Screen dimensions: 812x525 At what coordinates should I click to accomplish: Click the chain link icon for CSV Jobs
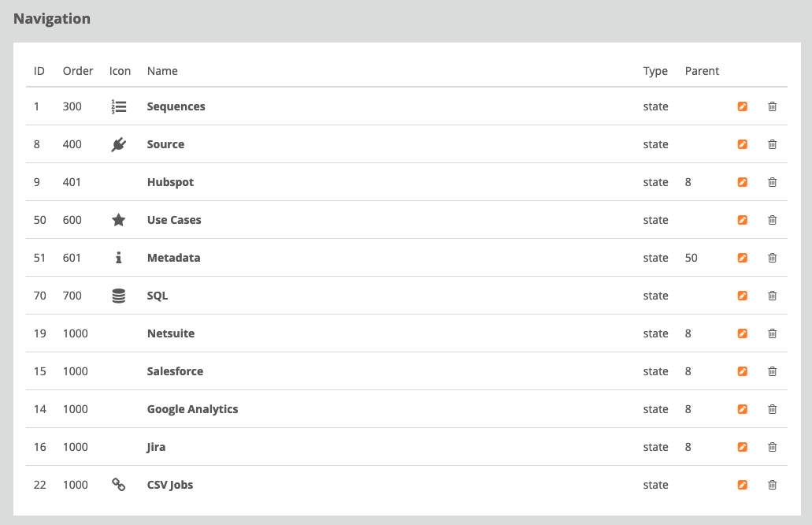point(119,485)
